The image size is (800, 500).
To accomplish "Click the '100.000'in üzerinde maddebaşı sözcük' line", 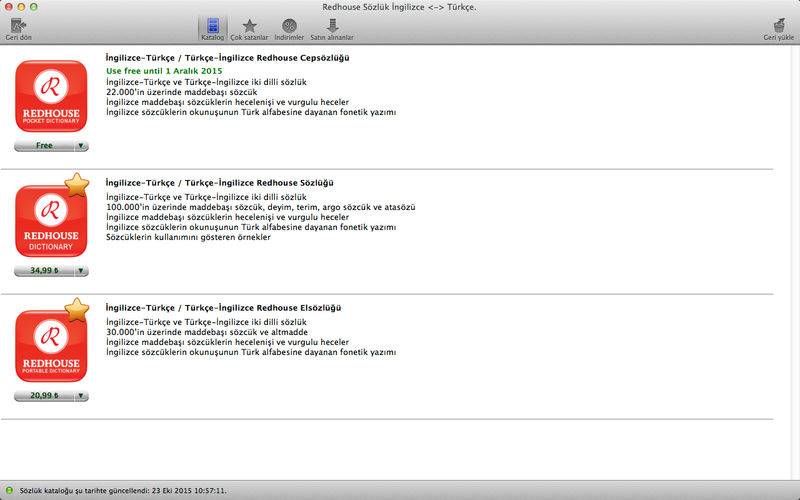I will pyautogui.click(x=261, y=207).
